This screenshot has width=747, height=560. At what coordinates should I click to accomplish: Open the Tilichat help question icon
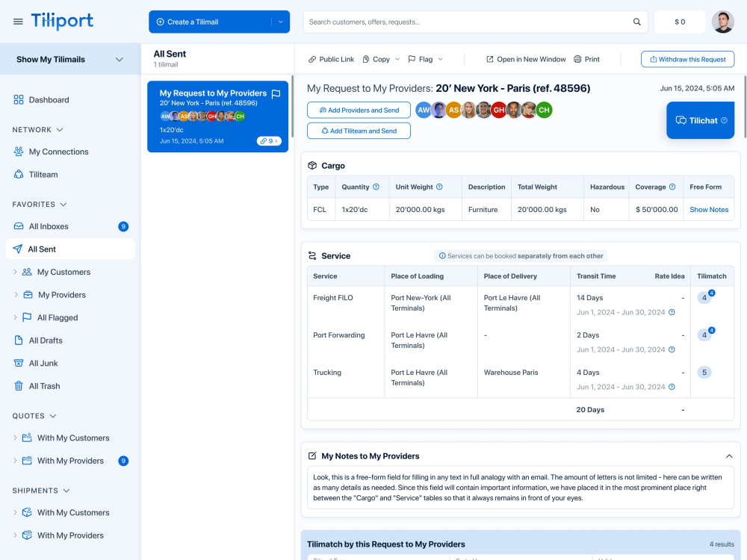point(724,120)
